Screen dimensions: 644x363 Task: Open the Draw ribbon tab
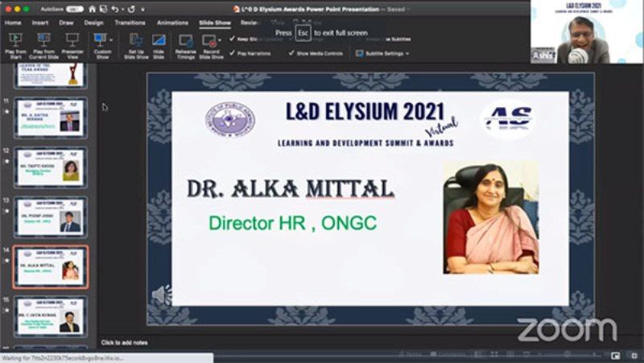66,23
